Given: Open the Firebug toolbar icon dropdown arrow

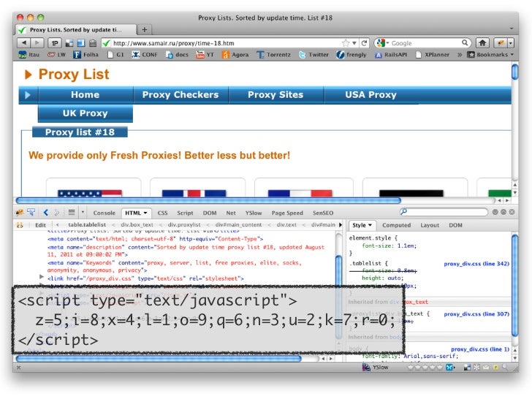Looking at the screenshot, I should tap(510, 43).
